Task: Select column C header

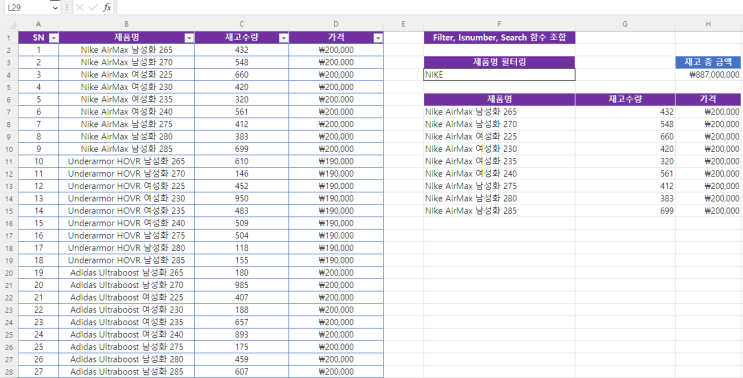Action: click(242, 24)
